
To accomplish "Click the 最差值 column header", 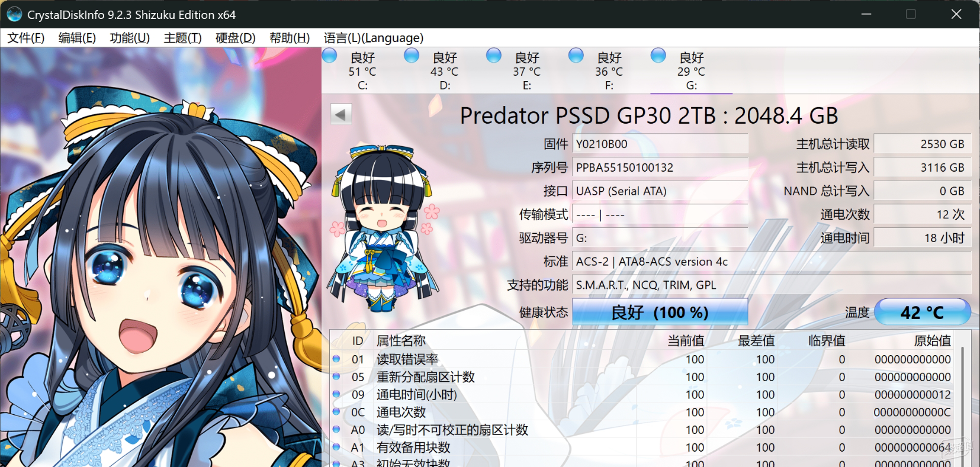I will [756, 341].
